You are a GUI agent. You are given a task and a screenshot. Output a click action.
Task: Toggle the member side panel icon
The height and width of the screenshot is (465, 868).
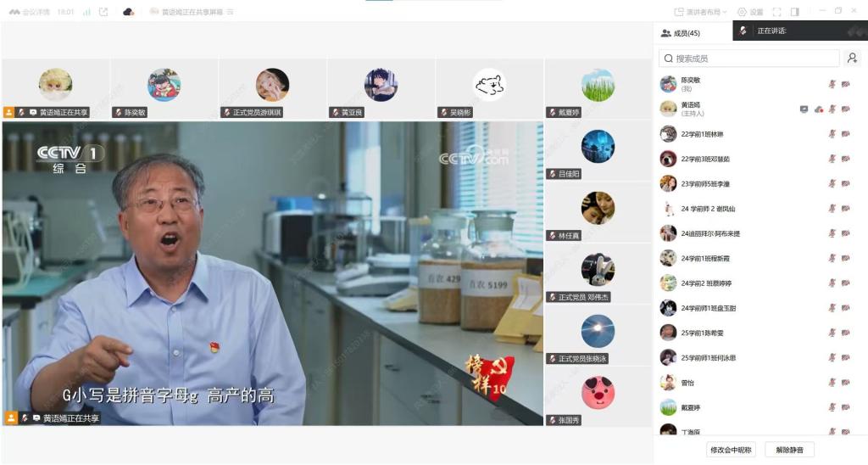pyautogui.click(x=794, y=12)
